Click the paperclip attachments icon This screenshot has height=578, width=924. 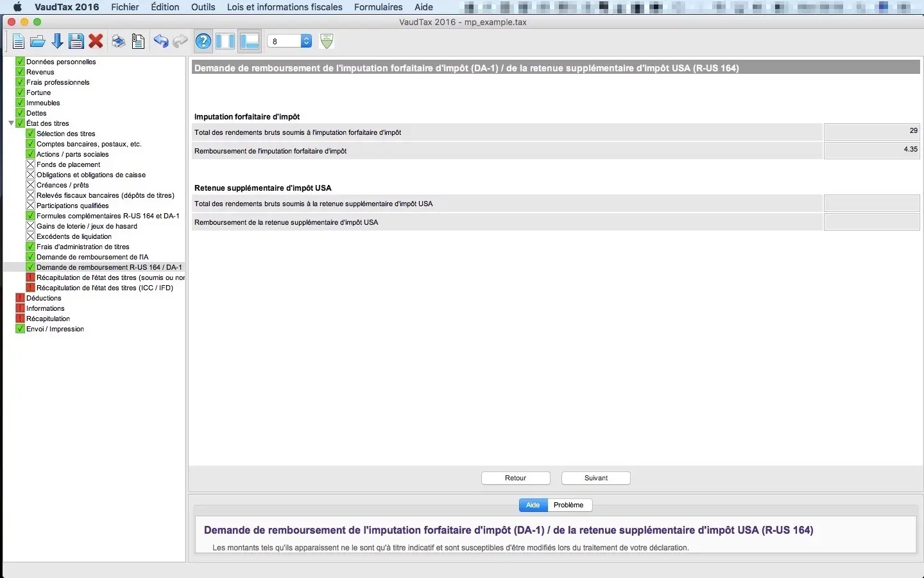[x=138, y=42]
